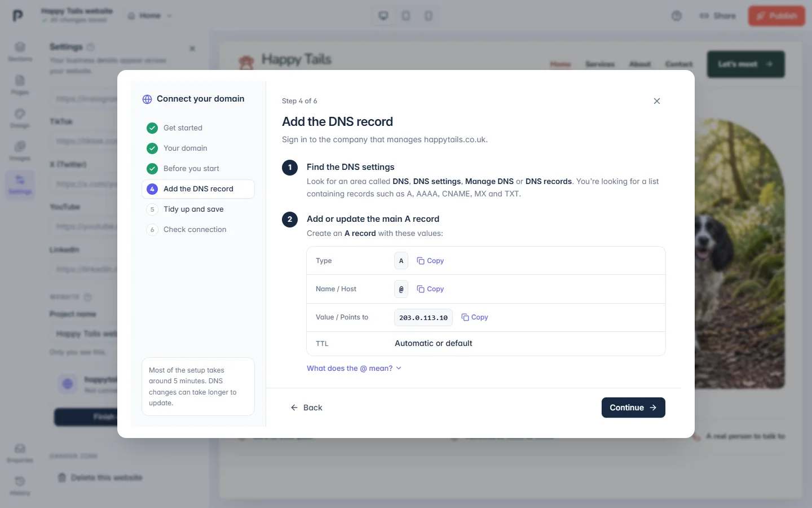Click Delete this website in Settings panel
The height and width of the screenshot is (508, 812).
[x=100, y=478]
